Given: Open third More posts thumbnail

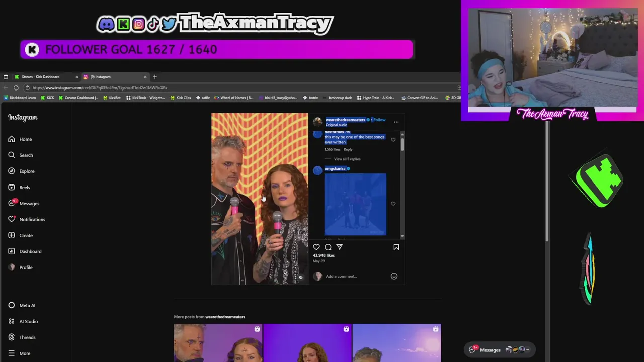Looking at the screenshot, I should 397,343.
